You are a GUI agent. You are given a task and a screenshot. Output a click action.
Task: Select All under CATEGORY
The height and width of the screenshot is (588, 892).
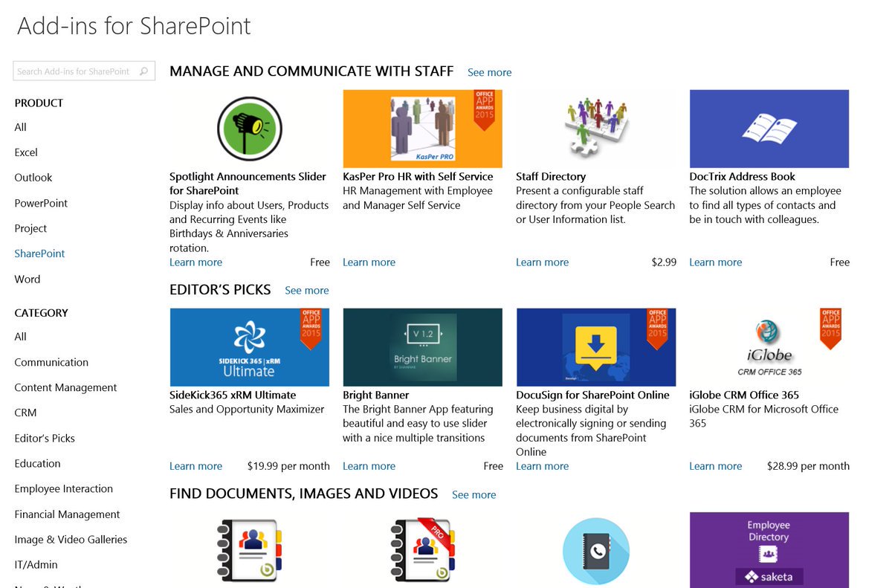coord(20,337)
